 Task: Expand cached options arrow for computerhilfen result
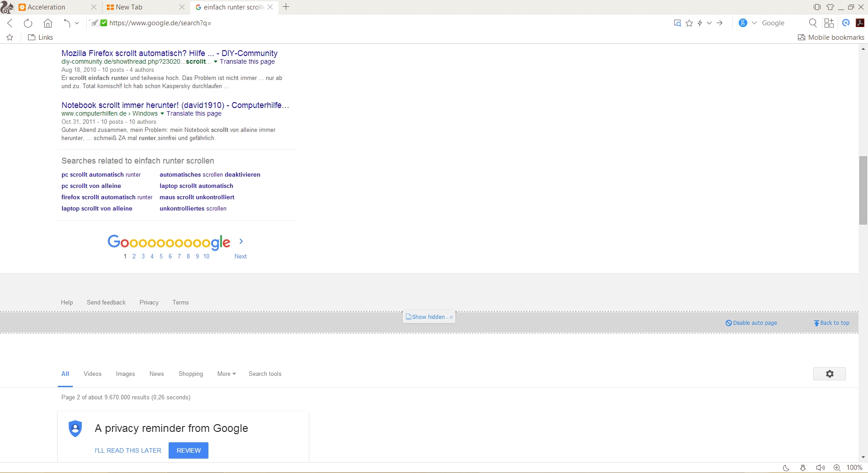[162, 114]
